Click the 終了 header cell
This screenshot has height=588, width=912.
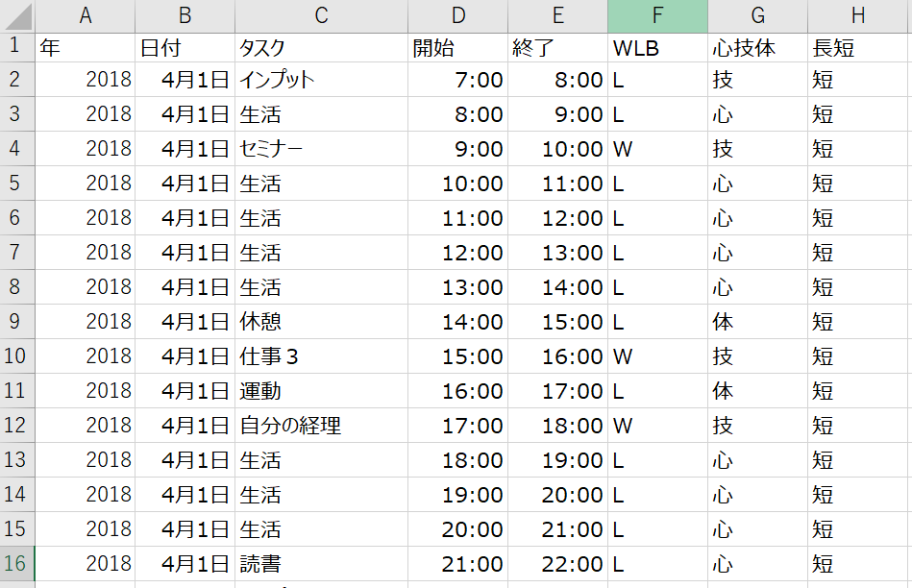557,48
